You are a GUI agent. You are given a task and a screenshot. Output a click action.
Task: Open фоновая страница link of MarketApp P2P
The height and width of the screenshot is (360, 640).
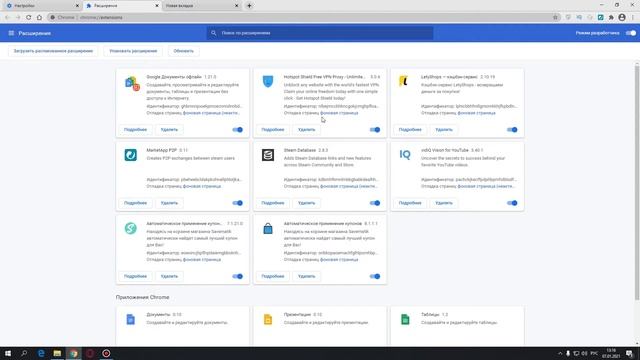pos(202,186)
